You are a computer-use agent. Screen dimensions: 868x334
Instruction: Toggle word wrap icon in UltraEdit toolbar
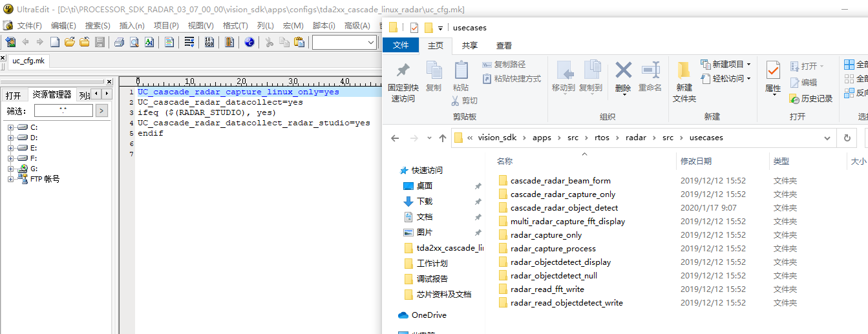click(x=189, y=42)
